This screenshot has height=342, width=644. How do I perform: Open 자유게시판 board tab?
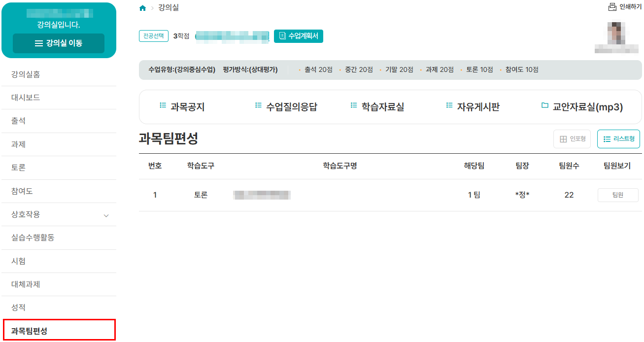(473, 107)
